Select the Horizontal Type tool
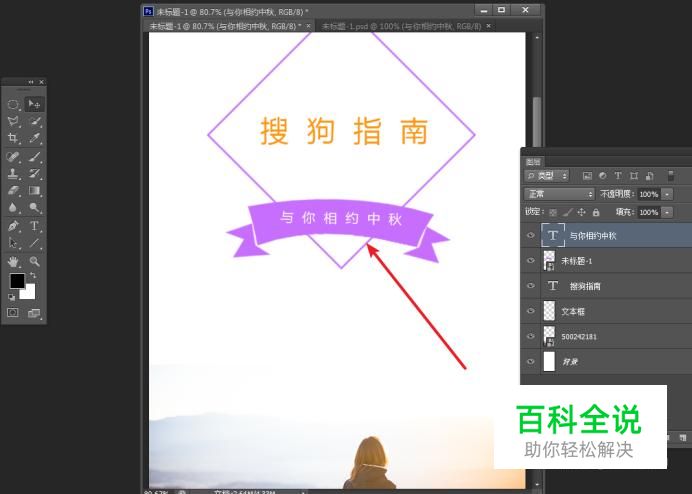Viewport: 692px width, 494px height. [34, 226]
